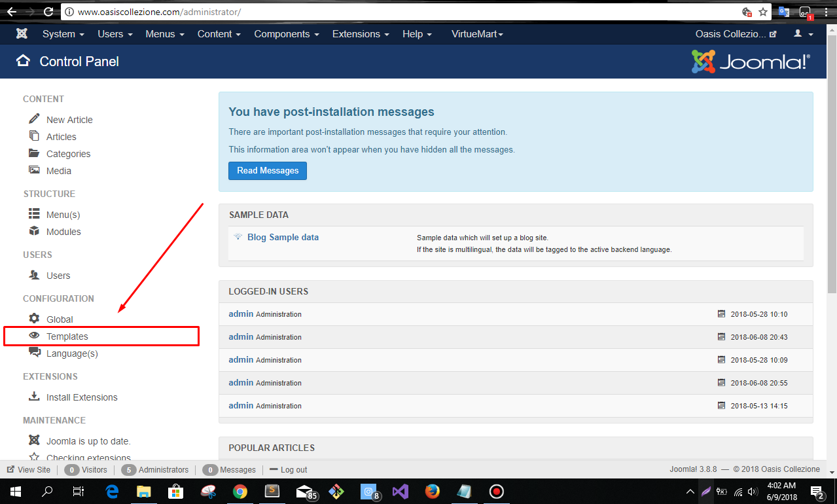
Task: Reload the page with the refresh icon
Action: point(48,12)
